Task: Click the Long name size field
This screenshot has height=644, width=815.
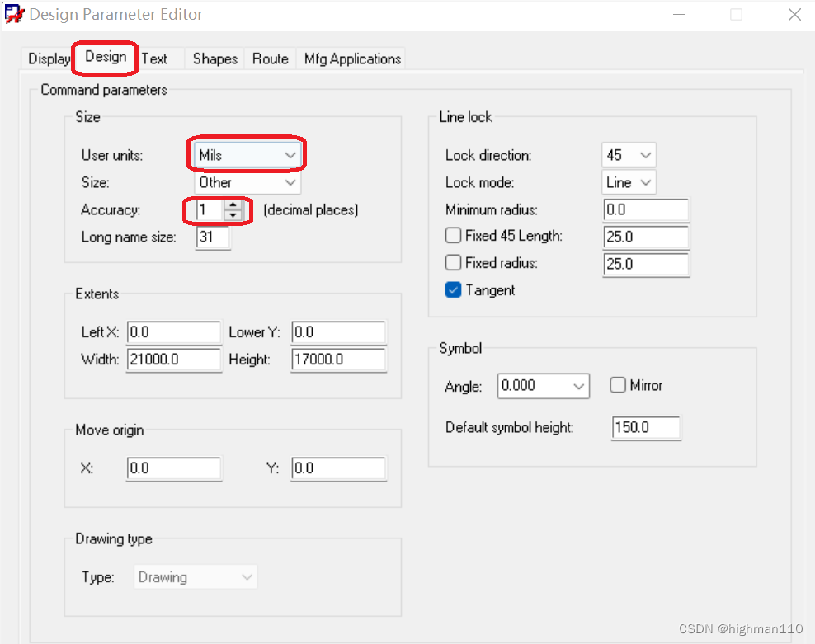Action: click(213, 237)
